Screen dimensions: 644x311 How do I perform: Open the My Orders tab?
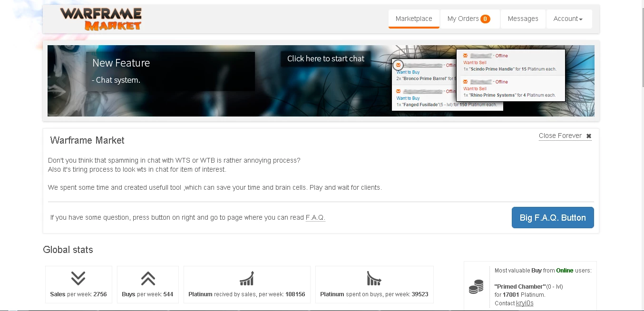(x=463, y=19)
